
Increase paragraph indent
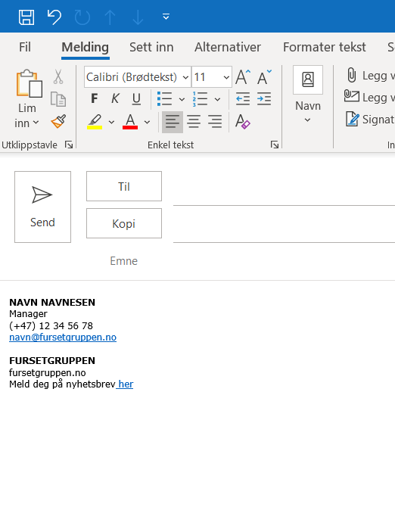[x=264, y=98]
